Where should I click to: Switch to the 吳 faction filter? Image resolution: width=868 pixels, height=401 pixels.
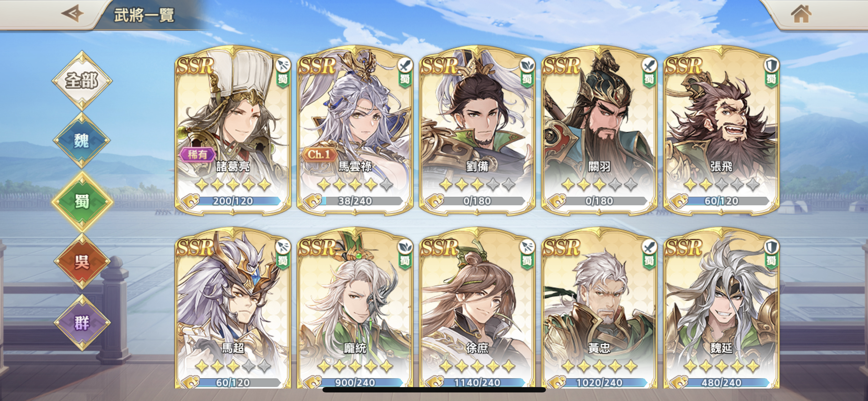pos(82,262)
